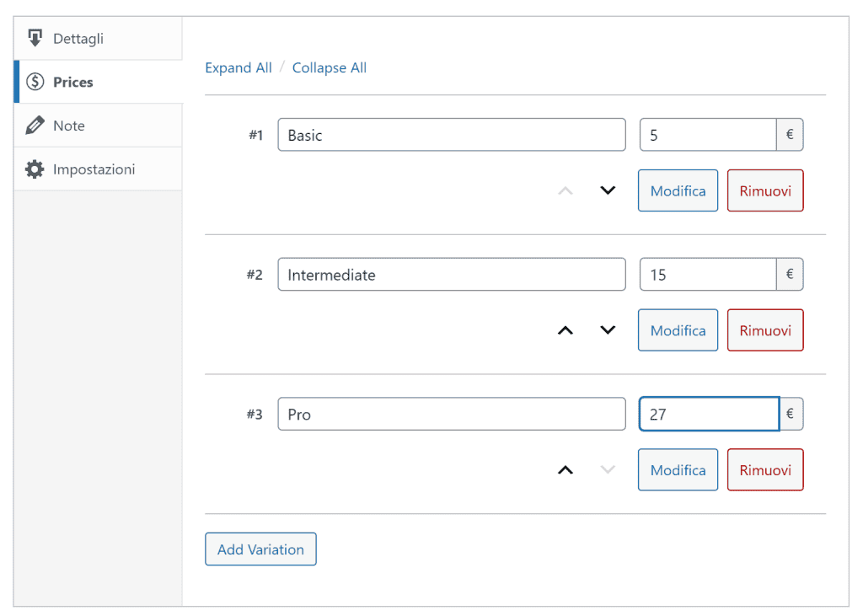The height and width of the screenshot is (616, 863).
Task: Collapse all price variations
Action: coord(329,68)
